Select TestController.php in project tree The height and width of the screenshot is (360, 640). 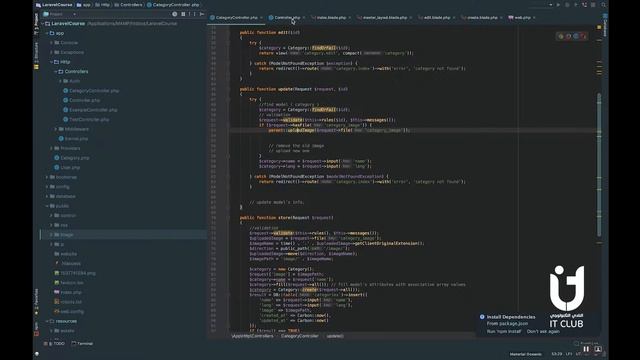click(86, 120)
